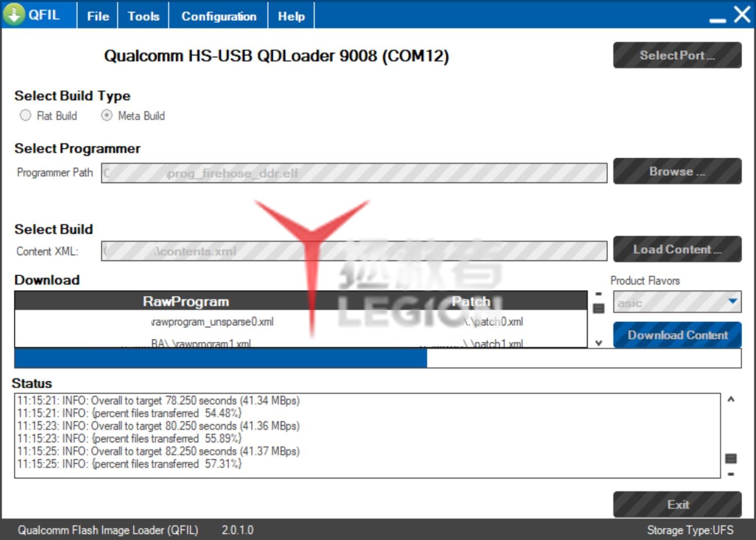Click the download list scroll down arrow
Viewport: 756px width, 540px height.
coord(599,343)
